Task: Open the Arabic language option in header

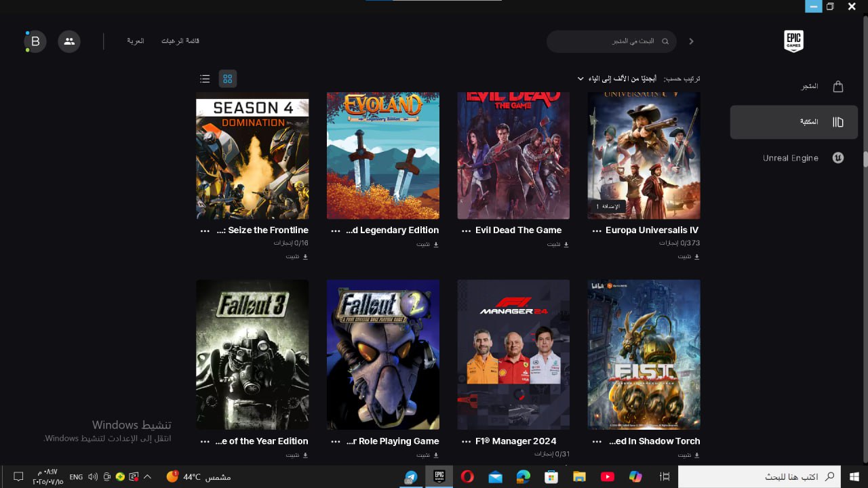Action: pos(136,41)
